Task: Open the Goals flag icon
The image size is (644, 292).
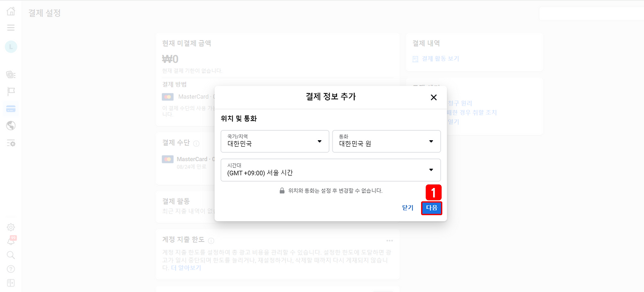Action: [x=10, y=91]
